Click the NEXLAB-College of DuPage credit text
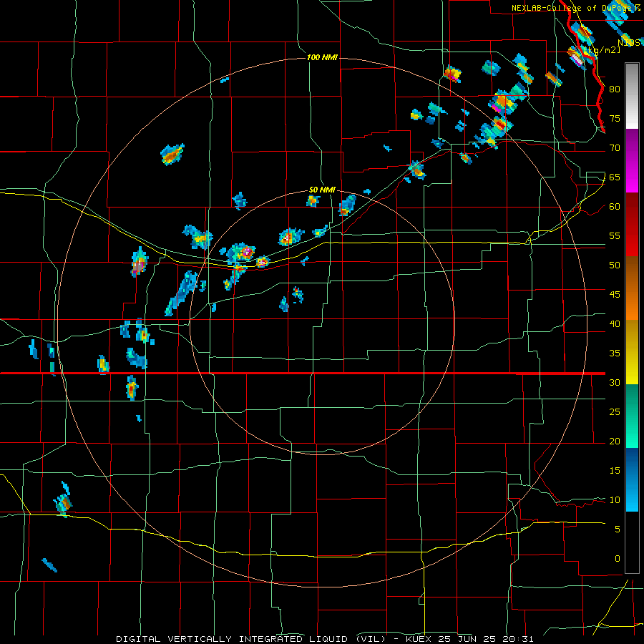The width and height of the screenshot is (644, 644). click(x=576, y=8)
